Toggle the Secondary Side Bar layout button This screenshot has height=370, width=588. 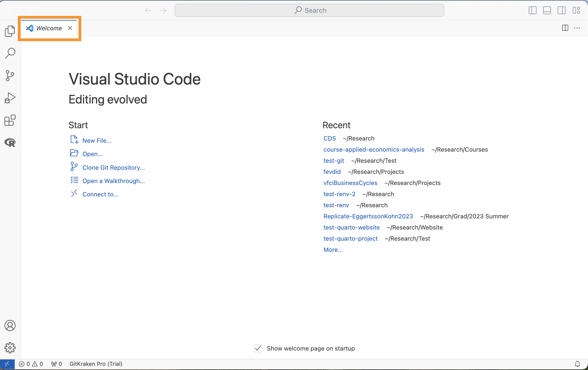[562, 11]
